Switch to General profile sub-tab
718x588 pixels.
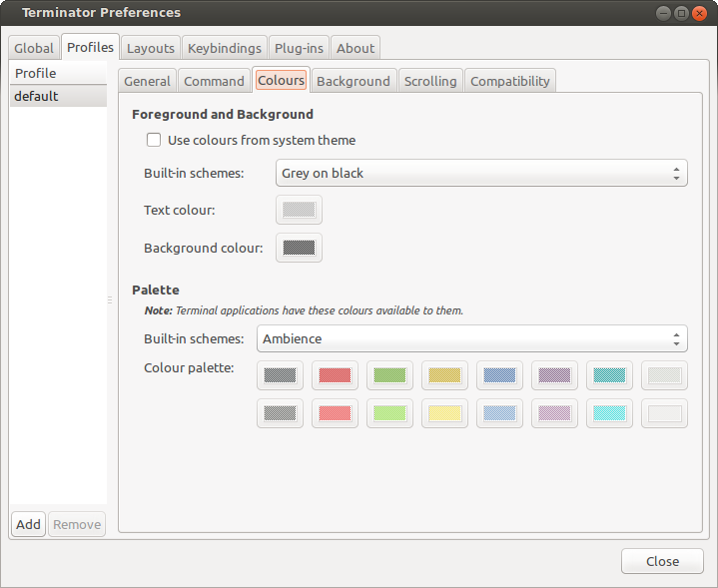147,81
